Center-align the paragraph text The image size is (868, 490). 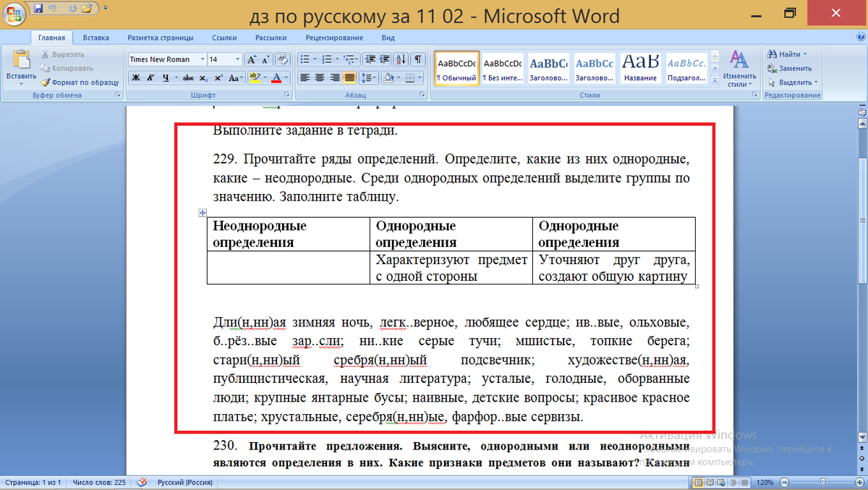pos(319,78)
